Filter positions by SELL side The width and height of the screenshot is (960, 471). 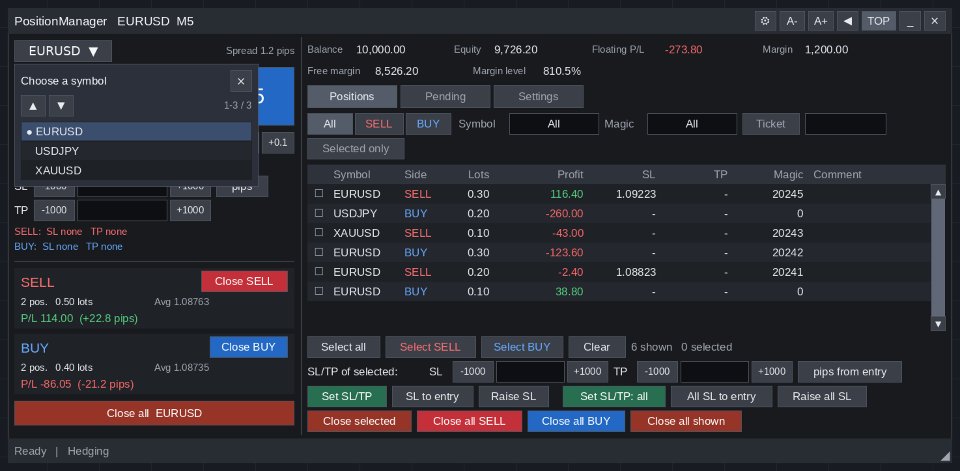point(378,124)
